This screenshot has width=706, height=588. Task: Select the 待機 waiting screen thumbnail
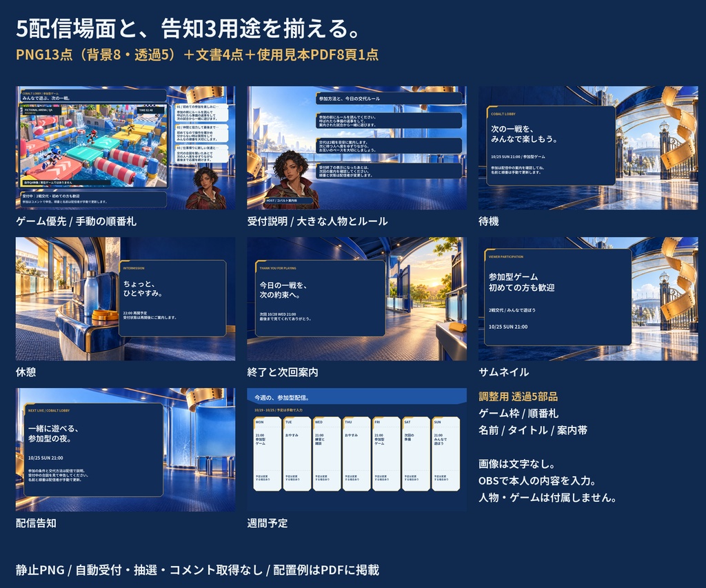pyautogui.click(x=588, y=148)
